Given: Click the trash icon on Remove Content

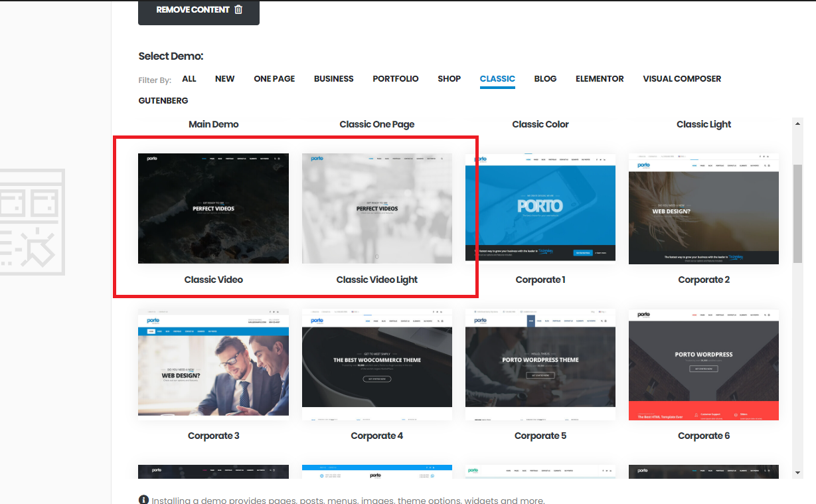Looking at the screenshot, I should point(238,10).
